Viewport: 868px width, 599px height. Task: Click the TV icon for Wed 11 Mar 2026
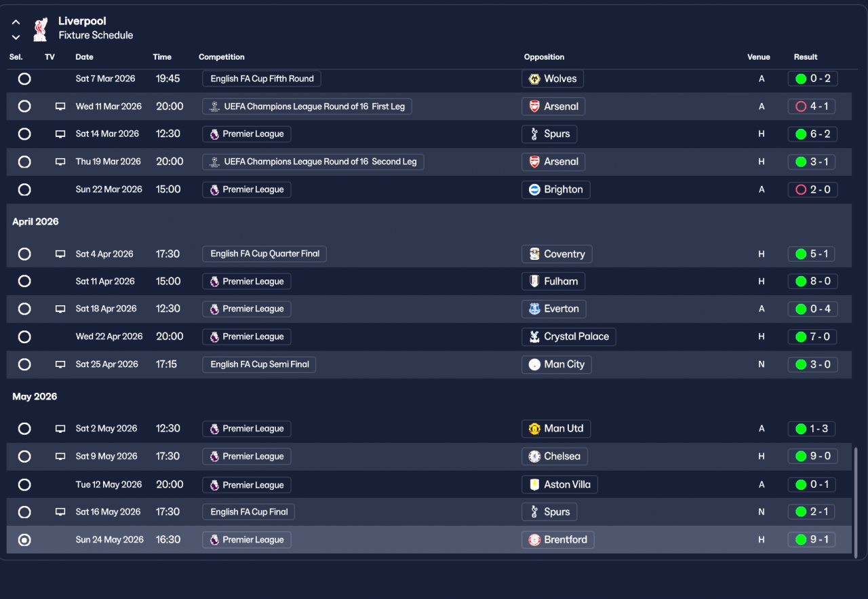[60, 107]
